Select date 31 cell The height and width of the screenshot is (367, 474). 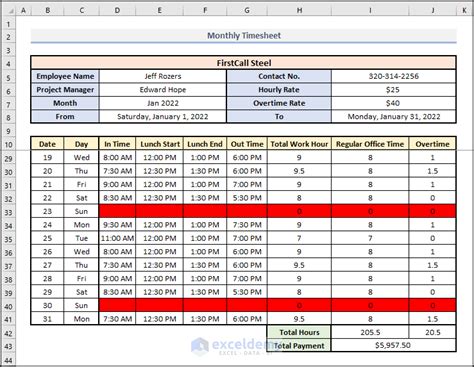[47, 319]
